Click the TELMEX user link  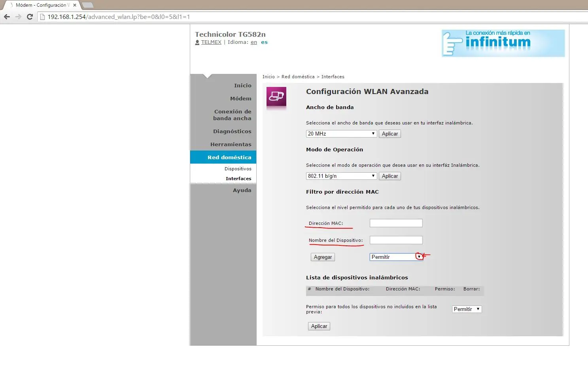pos(211,42)
